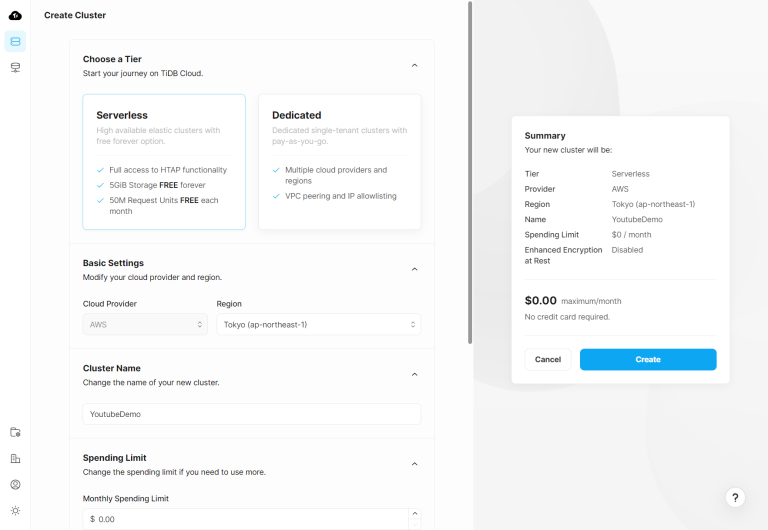The width and height of the screenshot is (768, 530).
Task: Open the help question mark button
Action: tap(735, 498)
